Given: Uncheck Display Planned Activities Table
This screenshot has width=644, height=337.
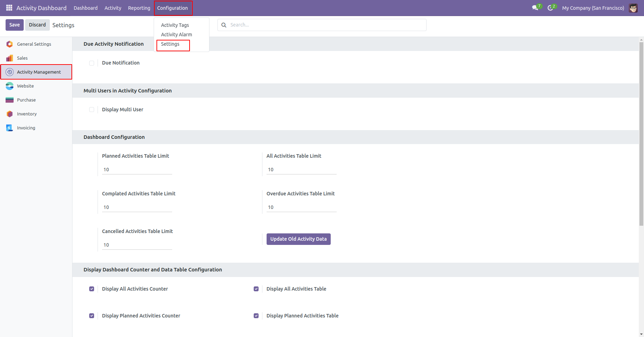Looking at the screenshot, I should [256, 316].
